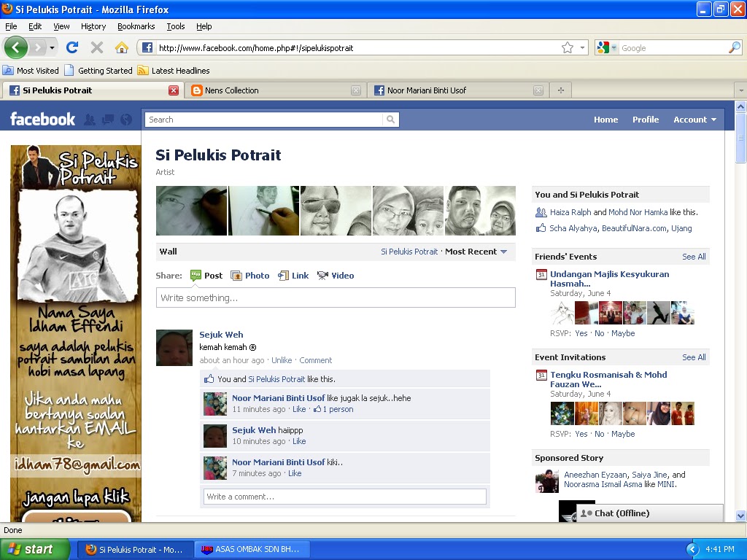
Task: Choose the Photo share option
Action: coord(250,275)
